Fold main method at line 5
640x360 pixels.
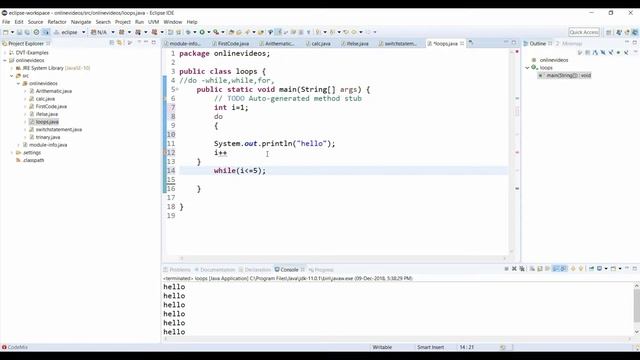pyautogui.click(x=177, y=89)
